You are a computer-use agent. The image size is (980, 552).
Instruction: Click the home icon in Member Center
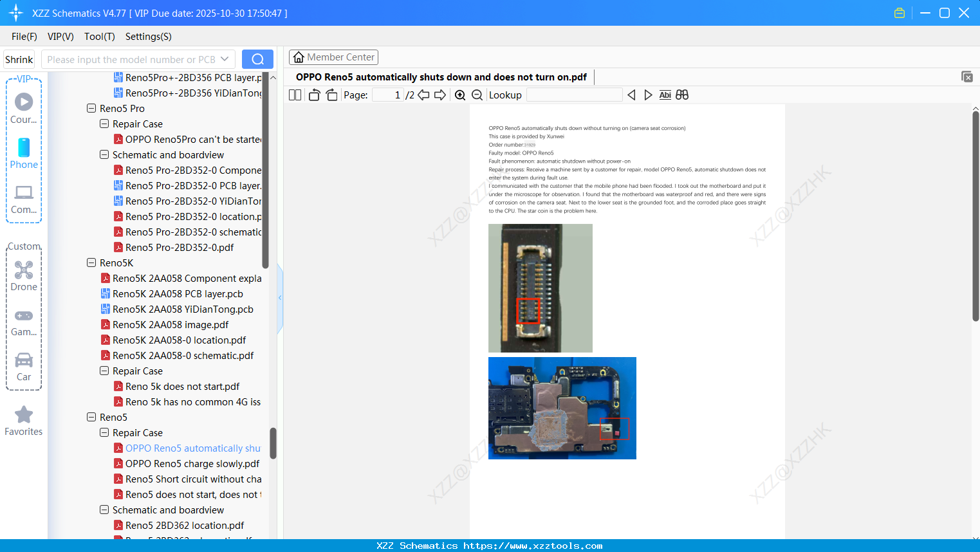(299, 57)
